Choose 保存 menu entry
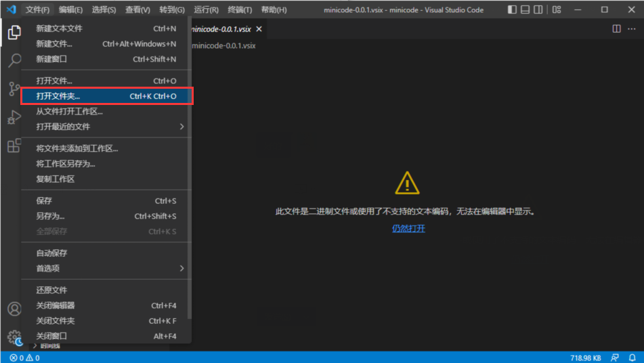644x363 pixels. point(106,200)
